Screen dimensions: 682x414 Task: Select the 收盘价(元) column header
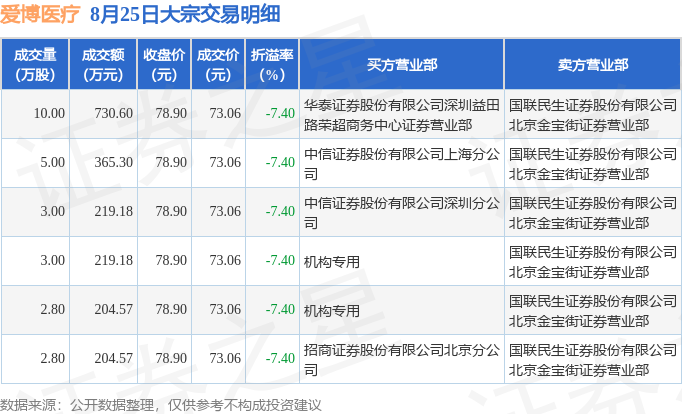(x=164, y=64)
